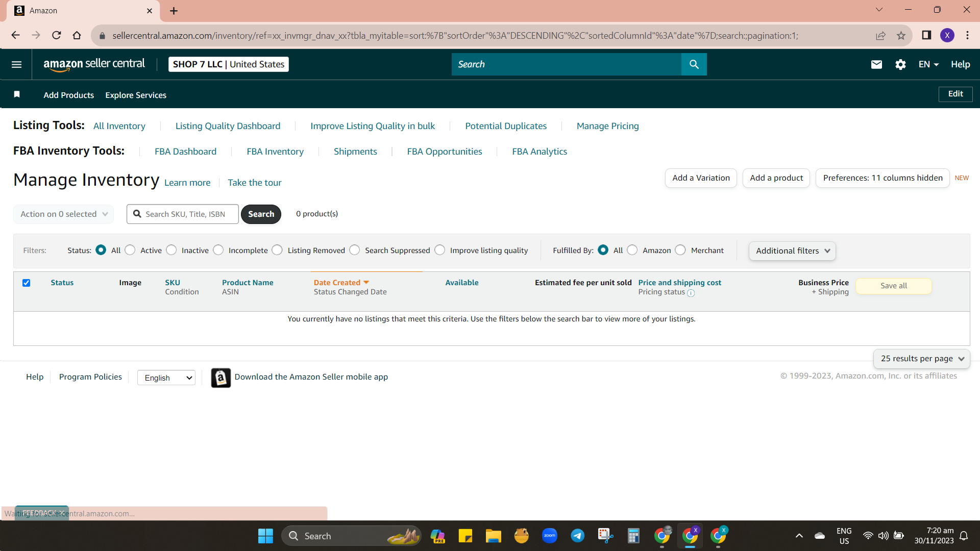Select the Incomplete status filter

(x=218, y=250)
